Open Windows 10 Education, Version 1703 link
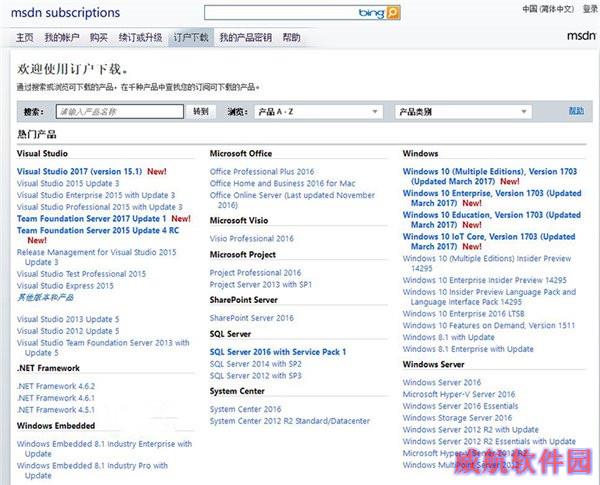 pos(492,220)
